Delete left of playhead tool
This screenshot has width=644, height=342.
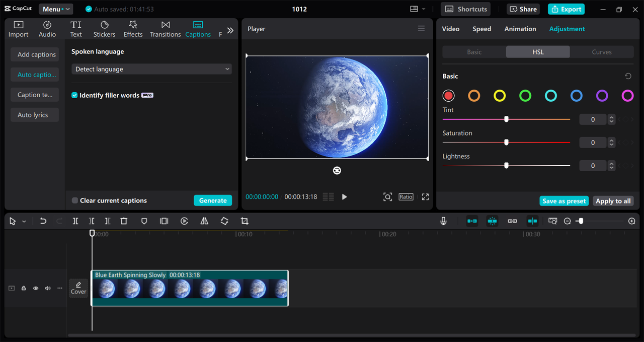click(x=92, y=221)
